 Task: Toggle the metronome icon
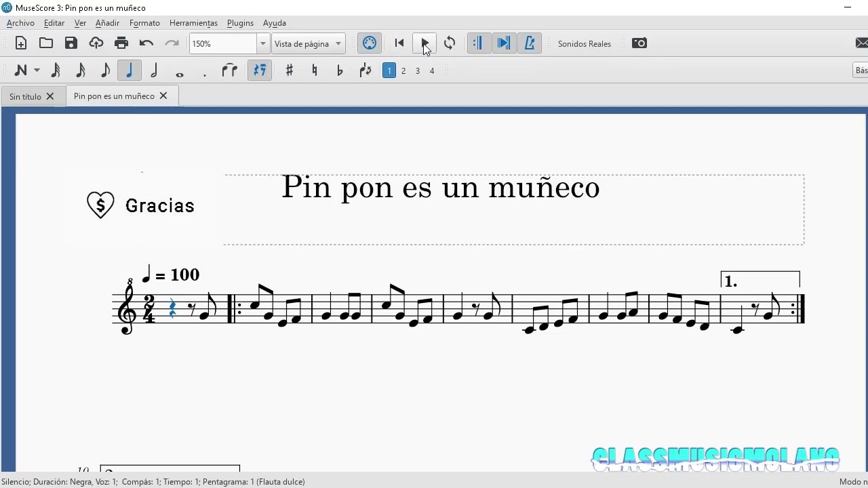(530, 43)
